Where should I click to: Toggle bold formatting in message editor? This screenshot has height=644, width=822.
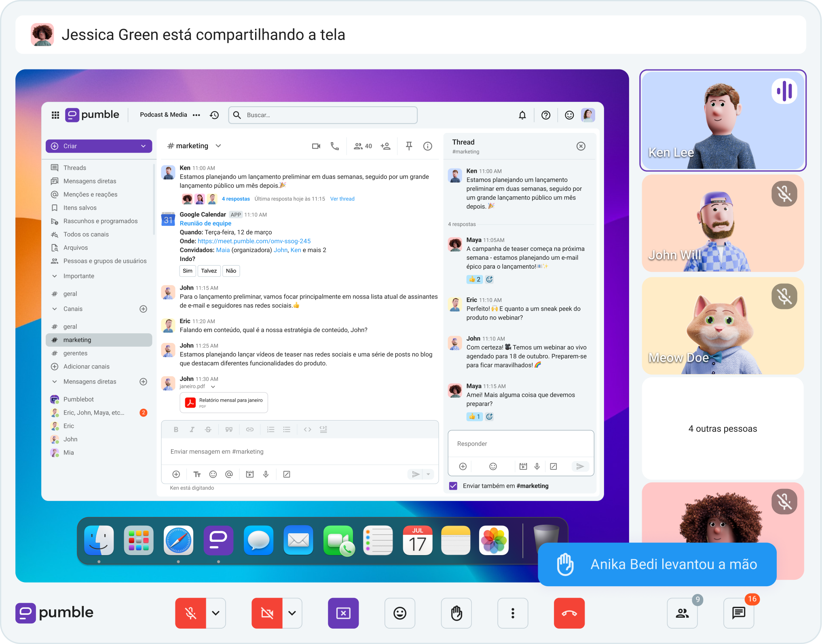click(x=176, y=429)
